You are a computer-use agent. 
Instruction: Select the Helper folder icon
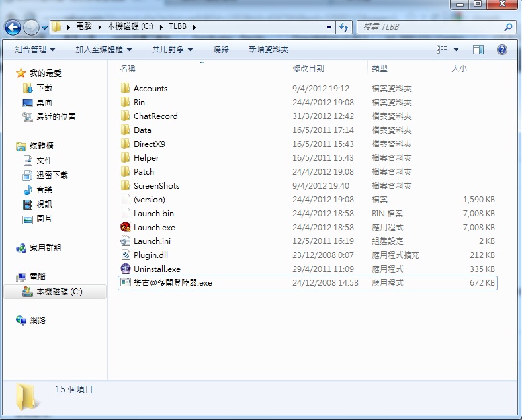125,158
